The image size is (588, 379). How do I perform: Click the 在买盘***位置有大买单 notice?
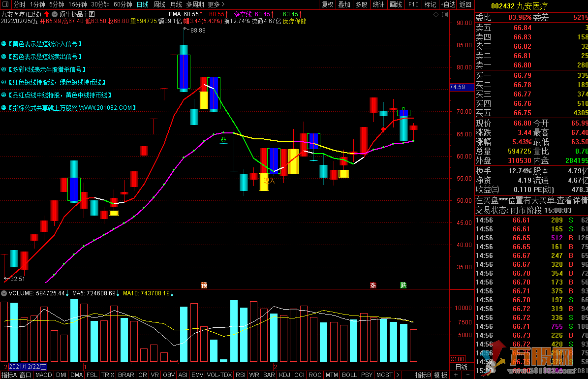point(531,200)
